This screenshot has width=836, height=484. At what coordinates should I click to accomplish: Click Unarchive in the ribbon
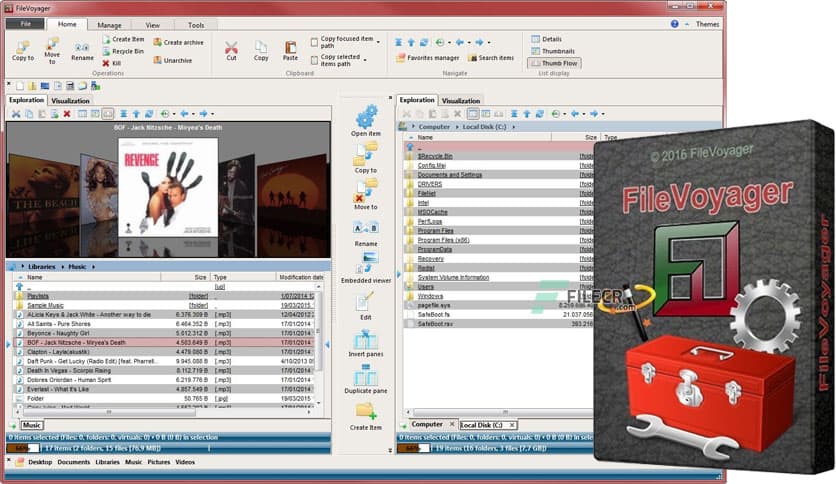[x=172, y=60]
